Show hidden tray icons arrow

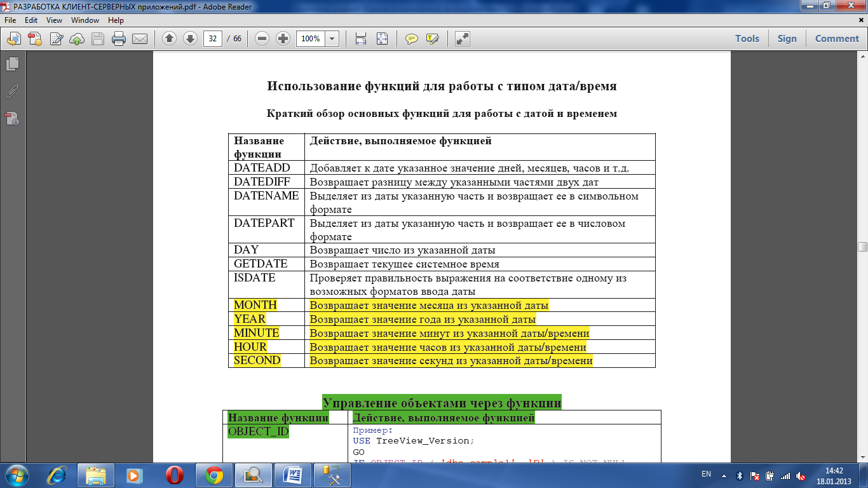coord(723,475)
